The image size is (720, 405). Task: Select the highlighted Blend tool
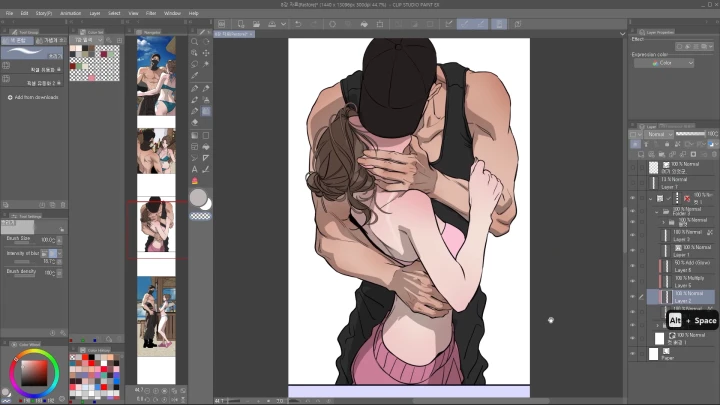pos(206,111)
